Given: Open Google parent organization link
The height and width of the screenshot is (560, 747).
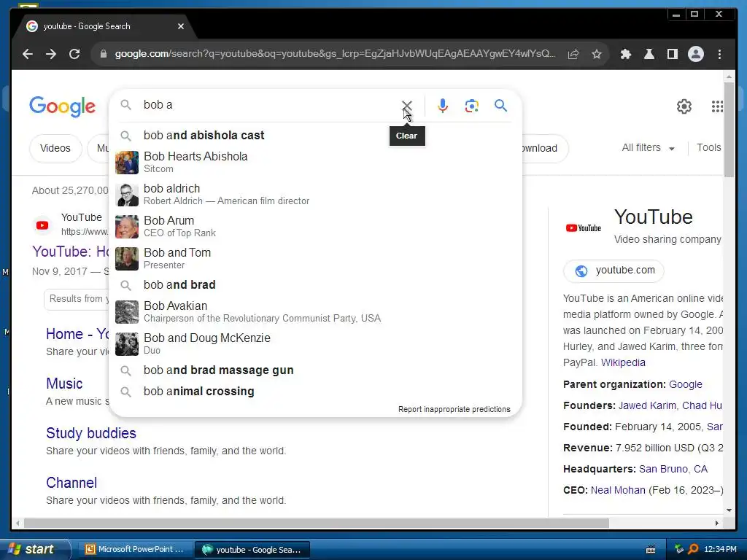Looking at the screenshot, I should tap(686, 384).
